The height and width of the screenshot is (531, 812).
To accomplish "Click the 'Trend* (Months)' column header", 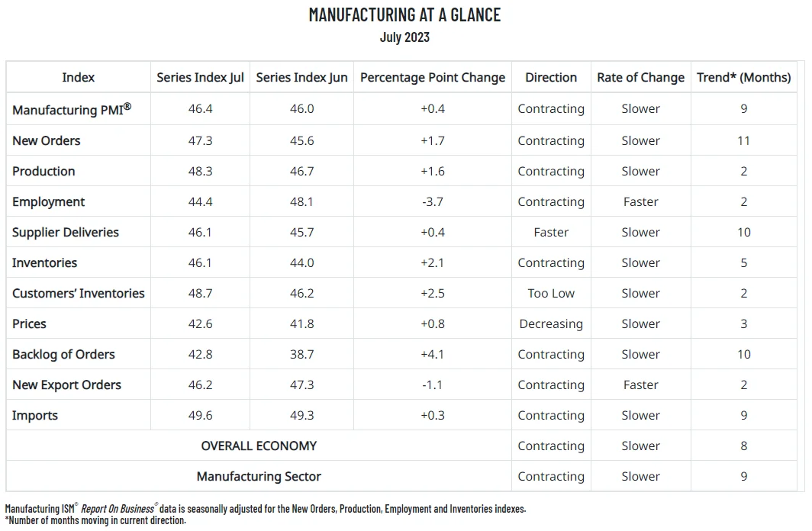I will click(x=743, y=78).
